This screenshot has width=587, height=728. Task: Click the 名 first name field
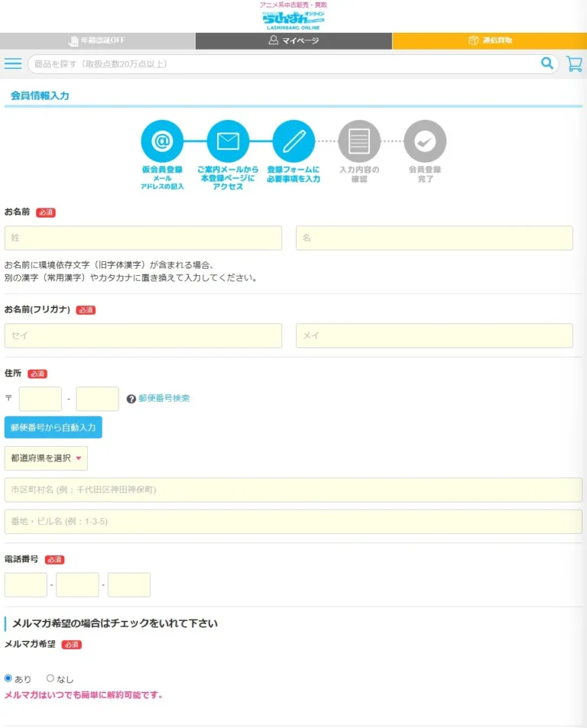point(434,238)
